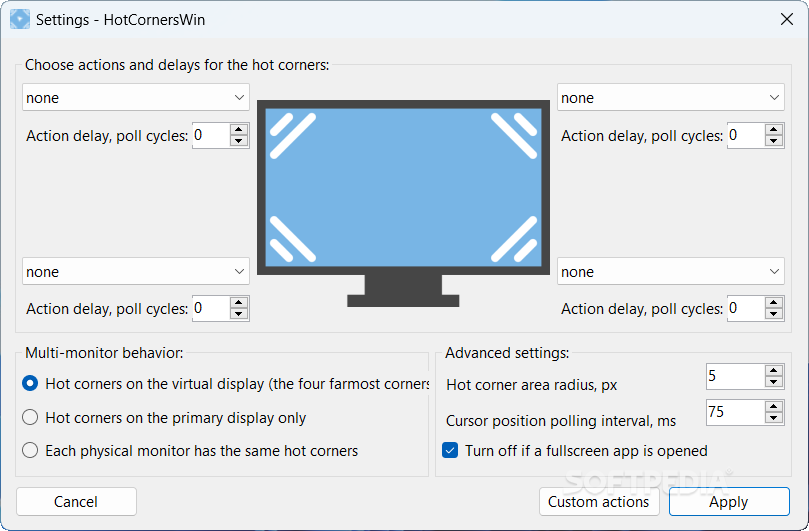The width and height of the screenshot is (809, 531).
Task: Increase top-right action delay poll cycles
Action: (x=774, y=130)
